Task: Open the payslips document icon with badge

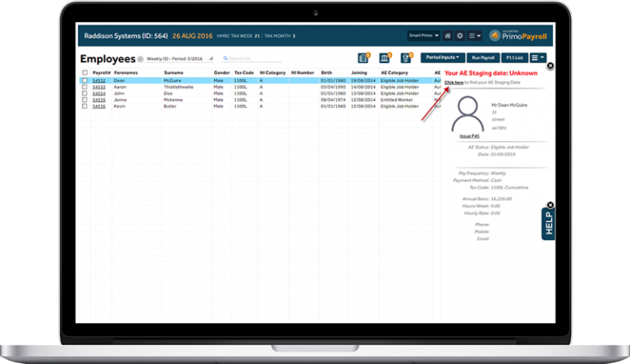Action: (363, 58)
